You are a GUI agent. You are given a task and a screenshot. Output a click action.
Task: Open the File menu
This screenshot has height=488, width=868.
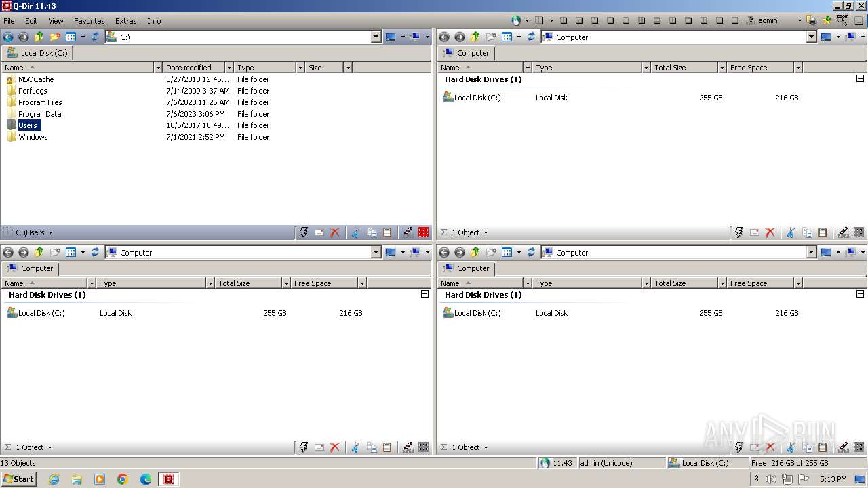tap(9, 21)
